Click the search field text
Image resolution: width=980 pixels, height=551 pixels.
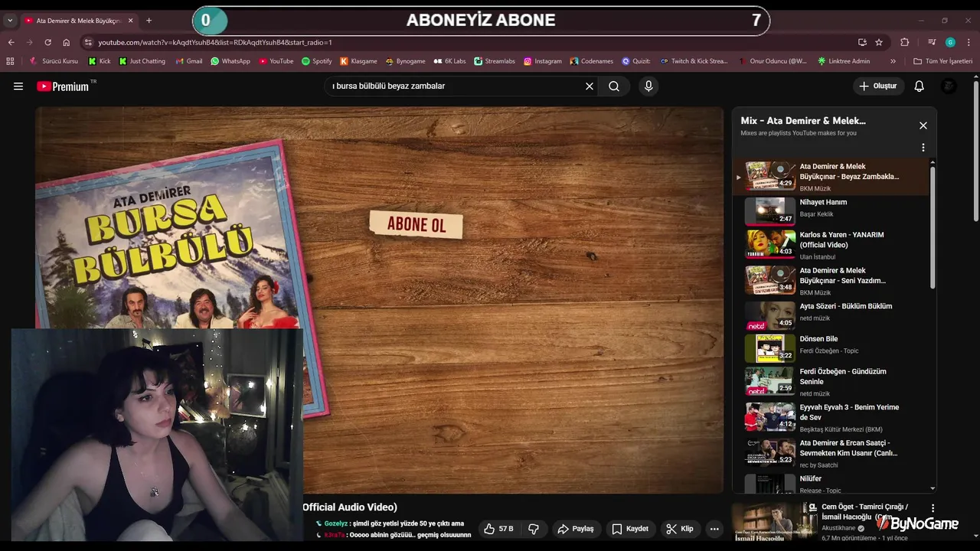388,86
